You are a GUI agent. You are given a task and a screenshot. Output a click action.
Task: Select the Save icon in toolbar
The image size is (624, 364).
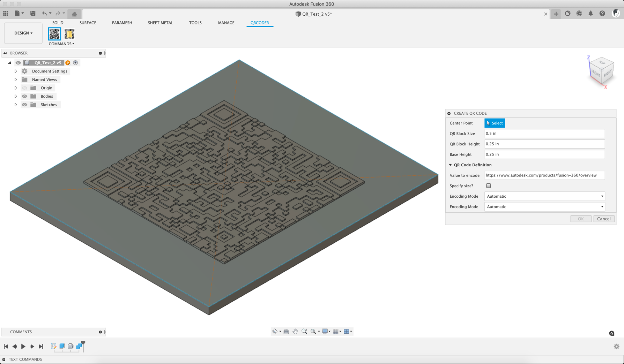pyautogui.click(x=33, y=13)
